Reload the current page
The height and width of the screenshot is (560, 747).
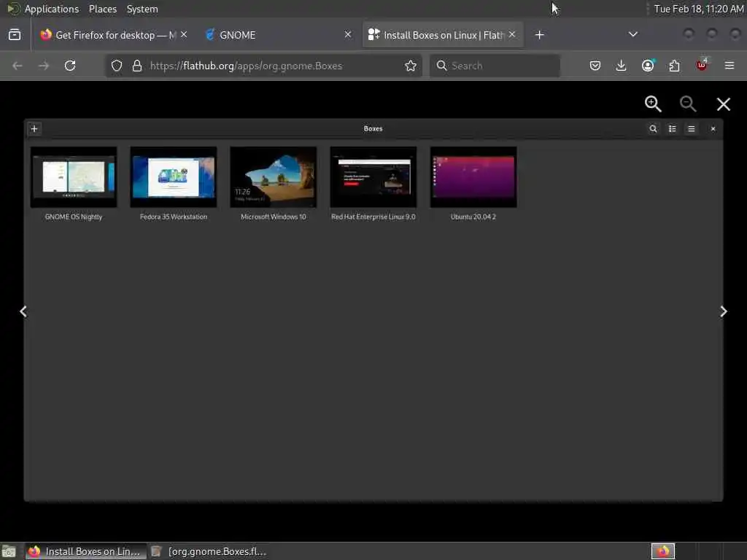tap(70, 66)
